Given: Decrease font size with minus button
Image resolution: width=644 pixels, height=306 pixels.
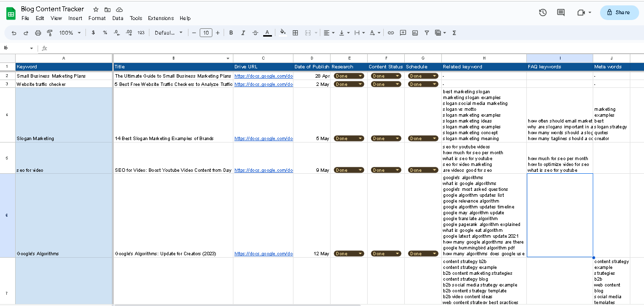Looking at the screenshot, I should (194, 33).
